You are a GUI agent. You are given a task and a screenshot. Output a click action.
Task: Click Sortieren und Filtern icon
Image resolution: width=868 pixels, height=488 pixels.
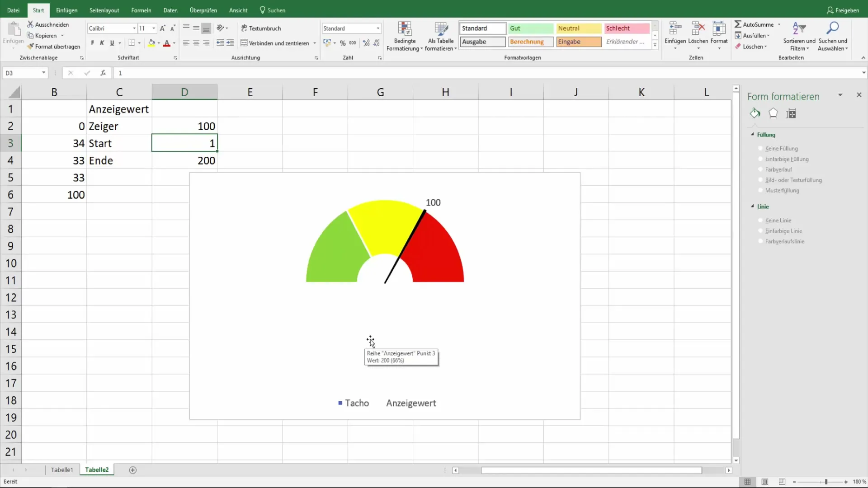tap(799, 28)
